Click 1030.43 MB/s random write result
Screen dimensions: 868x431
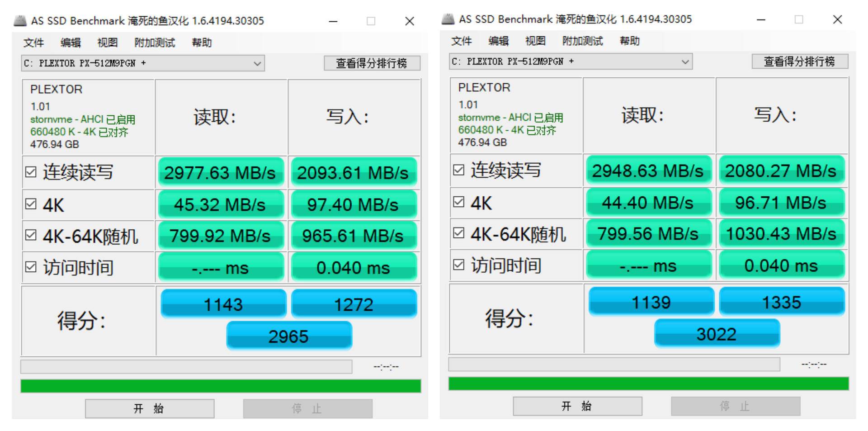(x=781, y=233)
